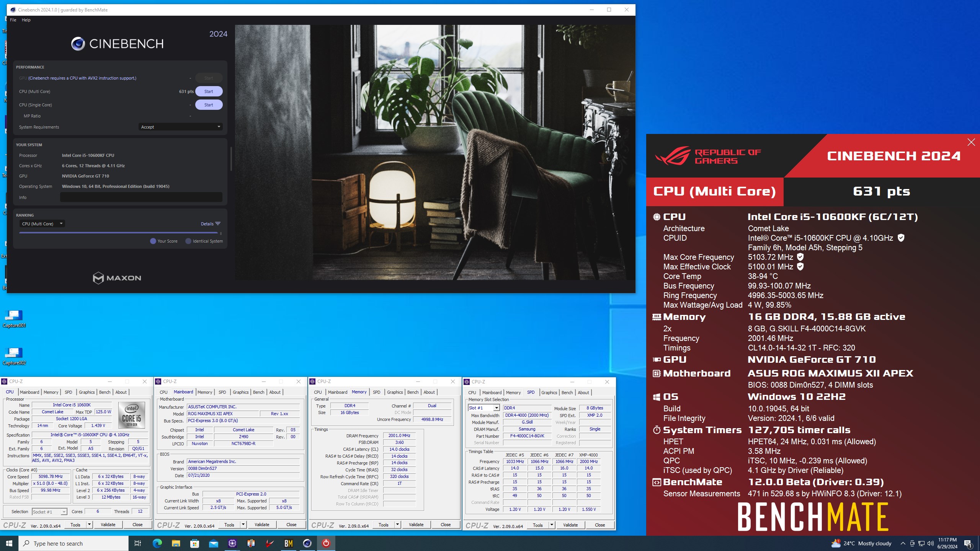980x551 pixels.
Task: Open the Mail app taskbar icon
Action: (x=213, y=543)
